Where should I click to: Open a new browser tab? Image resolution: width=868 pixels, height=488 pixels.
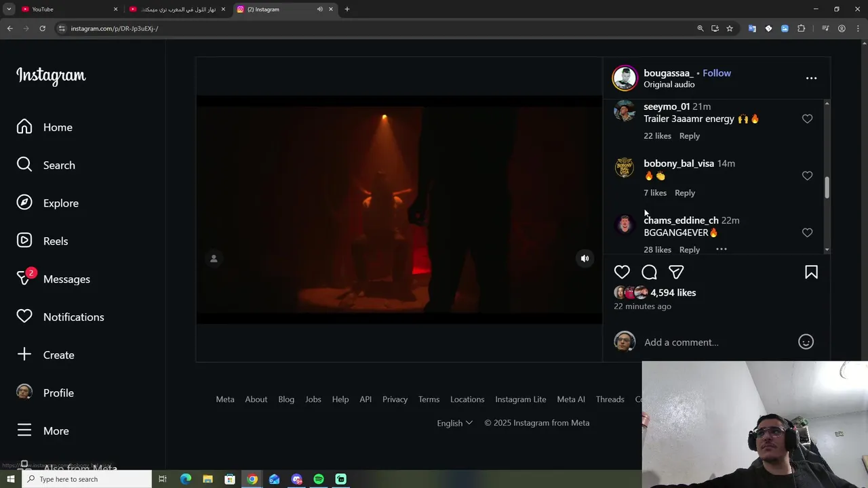pos(347,9)
